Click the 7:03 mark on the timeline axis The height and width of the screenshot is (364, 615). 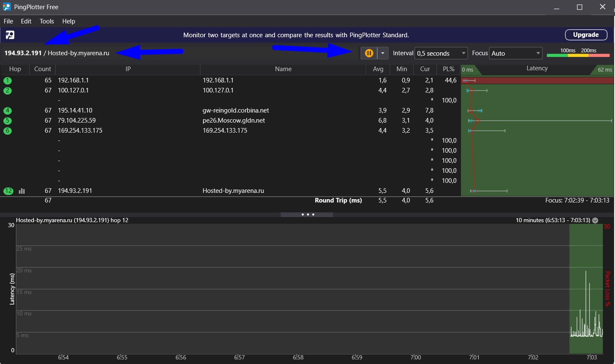[x=592, y=357]
